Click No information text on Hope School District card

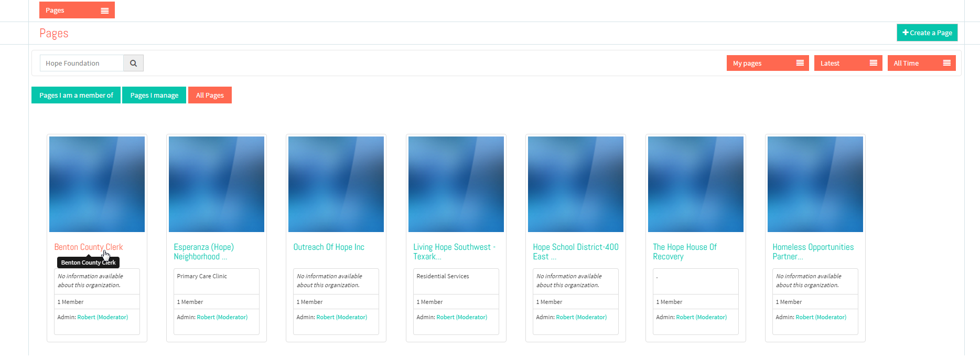coord(569,281)
